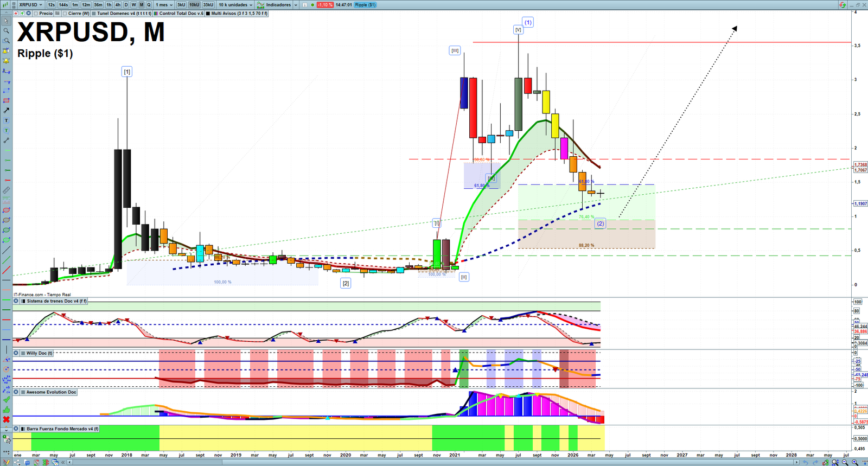Pick the green diagonal line tool

[6, 260]
